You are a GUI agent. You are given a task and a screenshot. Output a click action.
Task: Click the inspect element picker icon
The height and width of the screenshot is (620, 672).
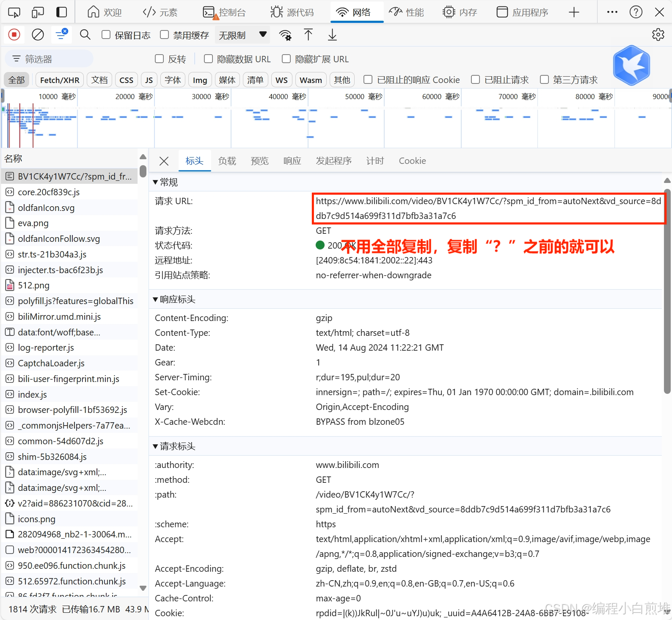[14, 12]
